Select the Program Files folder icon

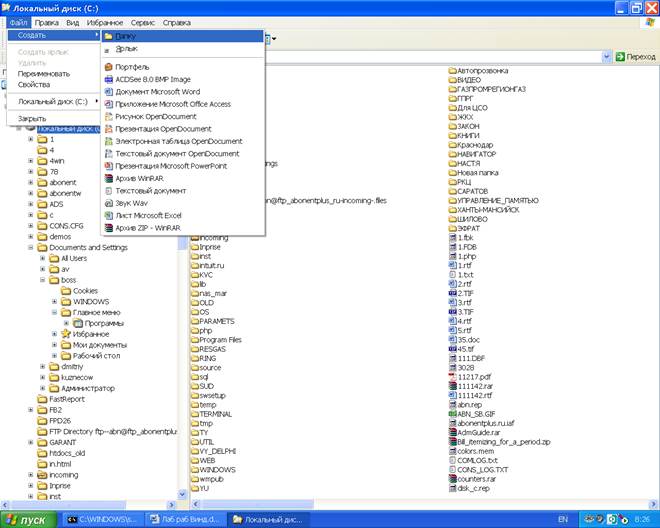click(x=194, y=340)
